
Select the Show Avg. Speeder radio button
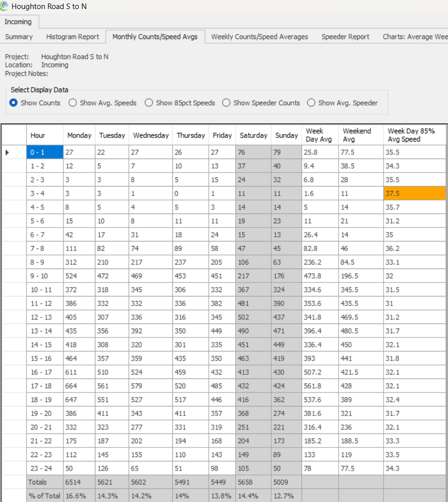pyautogui.click(x=311, y=103)
